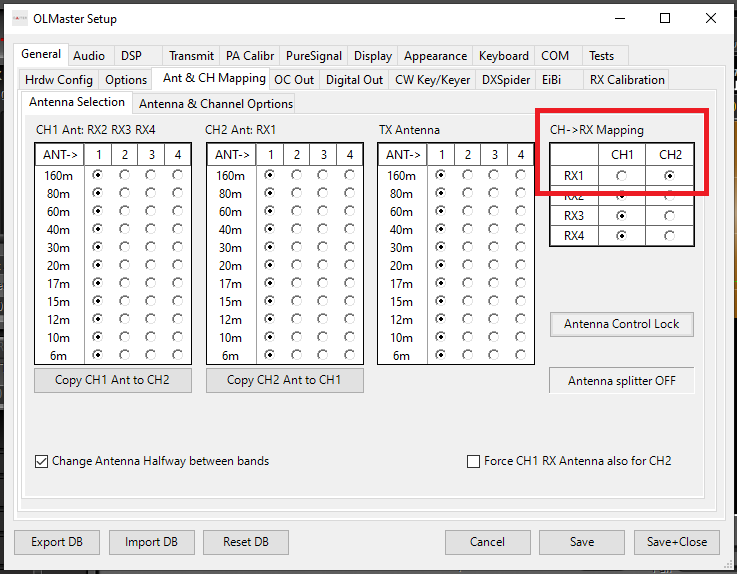Open Antenna & Channel Options subtab

(215, 103)
